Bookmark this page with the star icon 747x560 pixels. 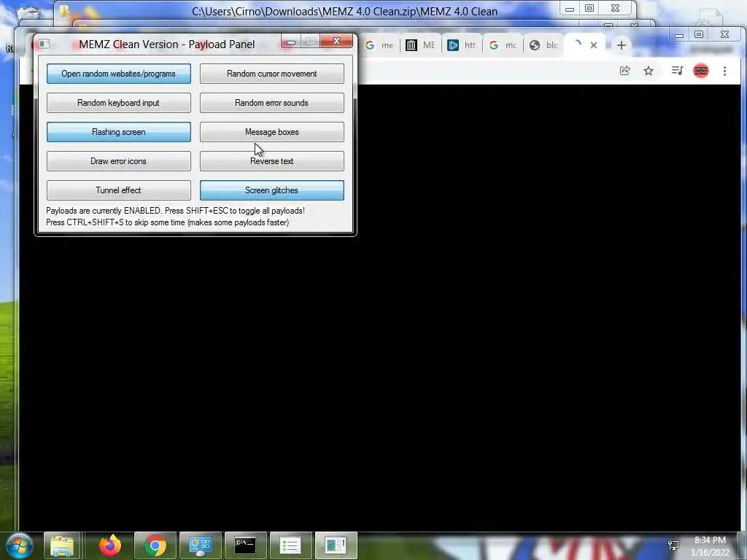tap(649, 71)
